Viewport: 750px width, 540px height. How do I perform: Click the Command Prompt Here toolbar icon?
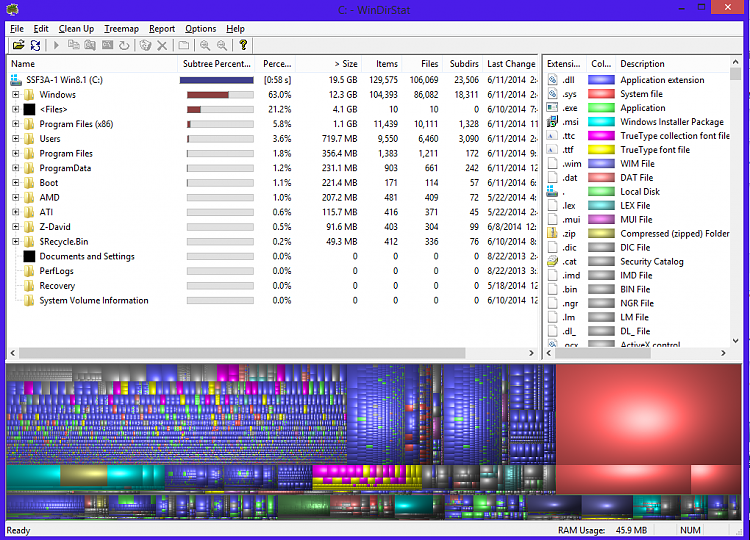(107, 45)
